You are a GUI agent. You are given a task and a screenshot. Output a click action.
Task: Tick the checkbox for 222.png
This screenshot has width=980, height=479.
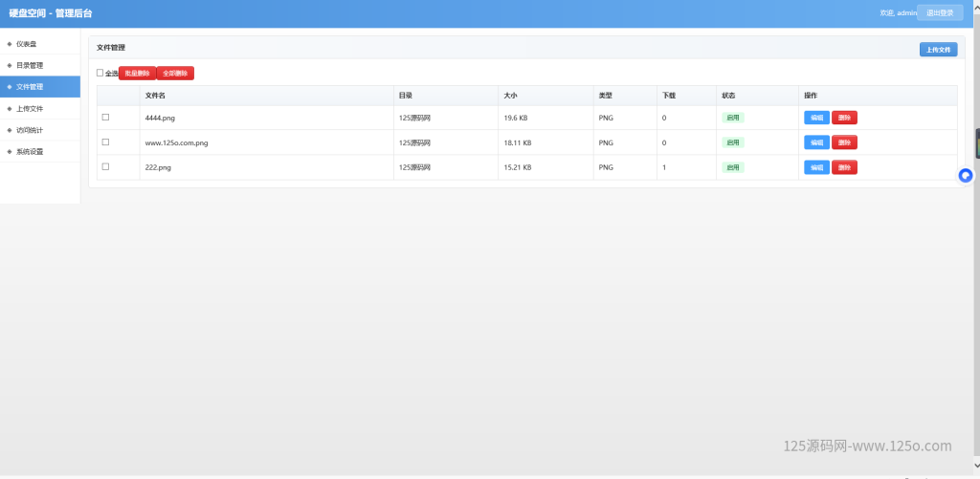pyautogui.click(x=105, y=166)
